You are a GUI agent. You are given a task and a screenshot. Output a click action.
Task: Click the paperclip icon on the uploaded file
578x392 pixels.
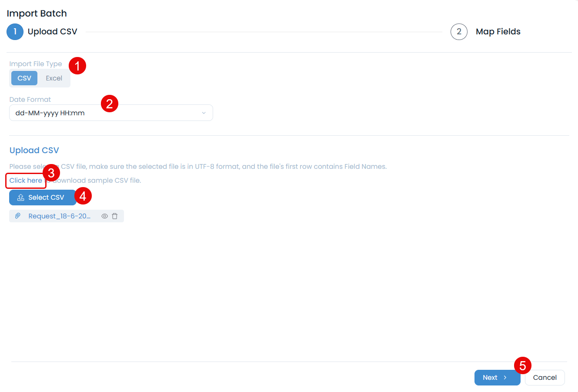pyautogui.click(x=18, y=216)
